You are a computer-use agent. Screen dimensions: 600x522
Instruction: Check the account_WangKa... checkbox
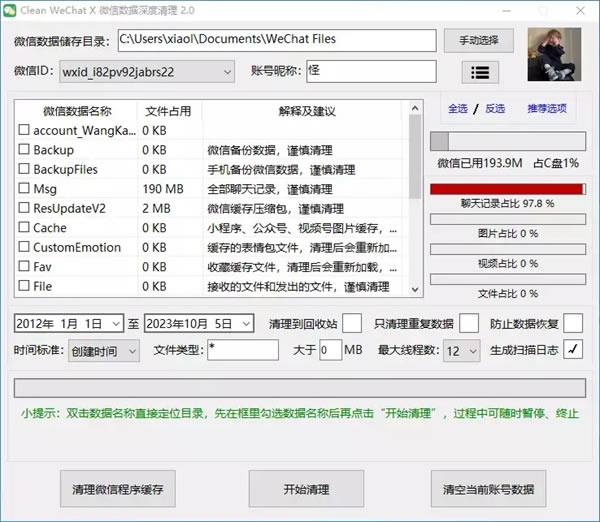[24, 130]
